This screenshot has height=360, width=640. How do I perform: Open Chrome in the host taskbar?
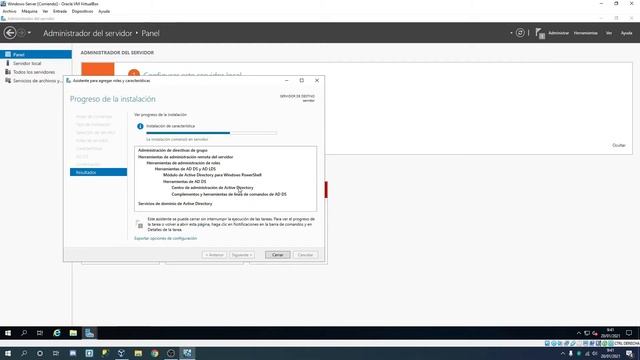(155, 353)
